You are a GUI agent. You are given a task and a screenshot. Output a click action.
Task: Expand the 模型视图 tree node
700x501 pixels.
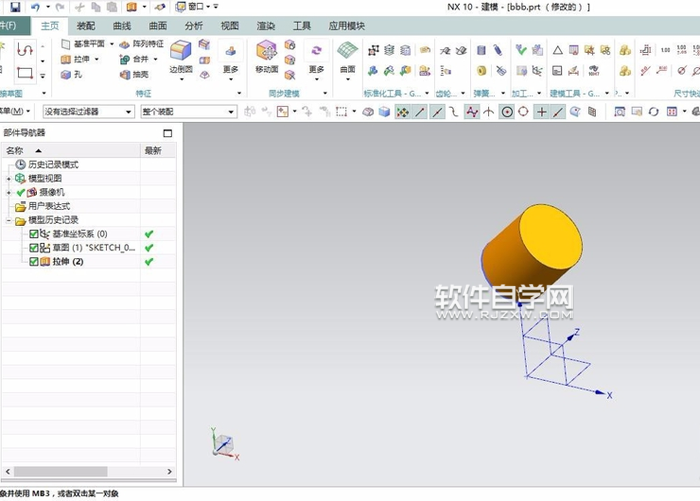click(x=9, y=178)
